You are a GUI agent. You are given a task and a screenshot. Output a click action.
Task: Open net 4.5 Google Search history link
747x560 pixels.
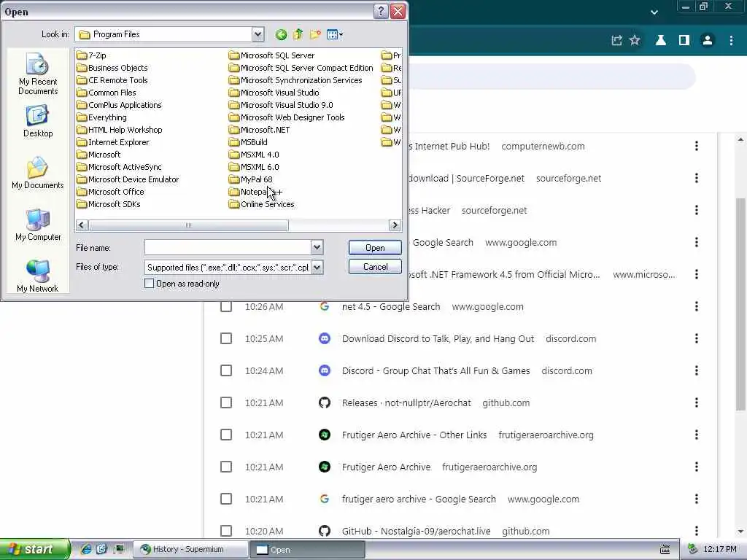click(391, 306)
